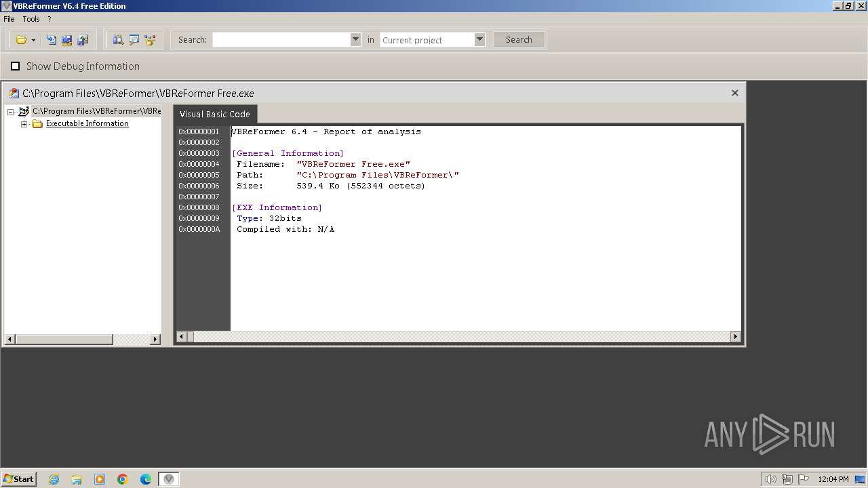Click the code line "[EXE Information]"
This screenshot has height=488, width=868.
[x=277, y=207]
